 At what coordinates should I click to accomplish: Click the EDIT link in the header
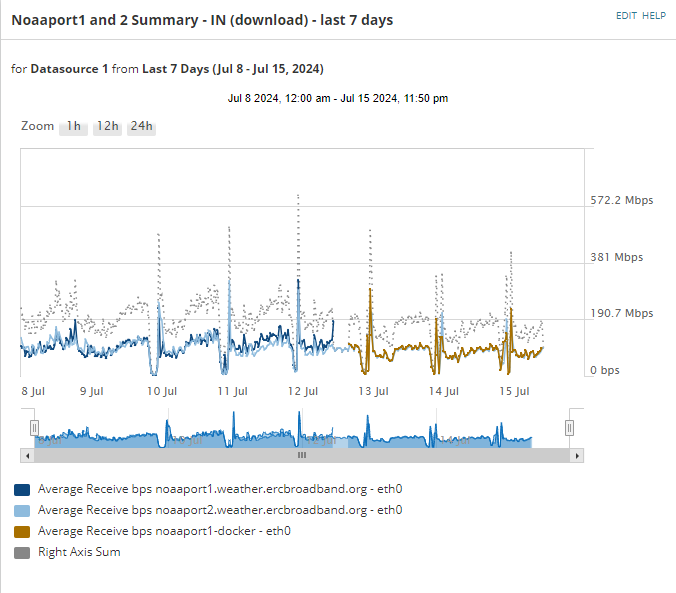pos(626,16)
